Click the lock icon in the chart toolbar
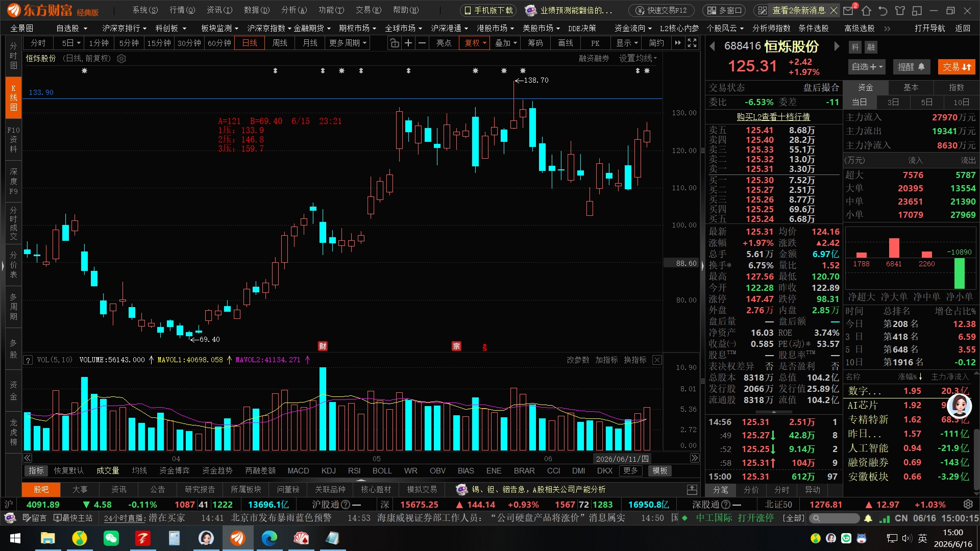The height and width of the screenshot is (551, 980). [x=395, y=43]
